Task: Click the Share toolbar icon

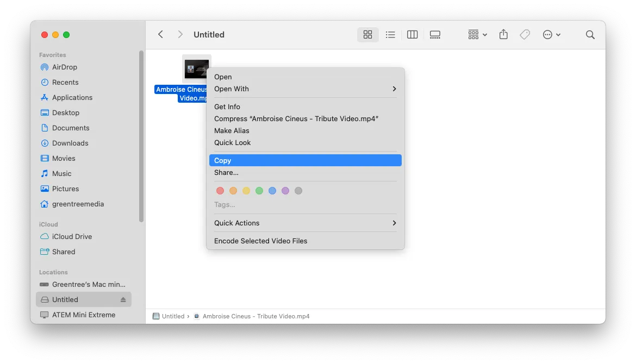Action: (503, 34)
